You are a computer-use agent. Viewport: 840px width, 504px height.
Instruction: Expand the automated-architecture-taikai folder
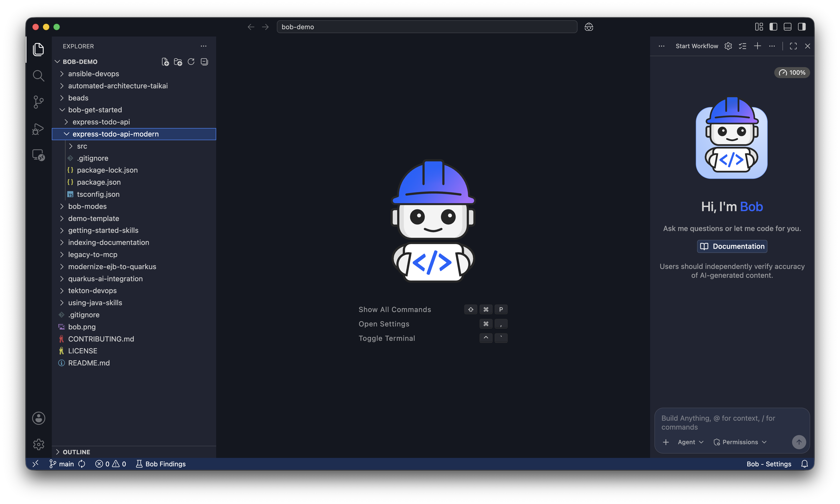click(x=134, y=86)
